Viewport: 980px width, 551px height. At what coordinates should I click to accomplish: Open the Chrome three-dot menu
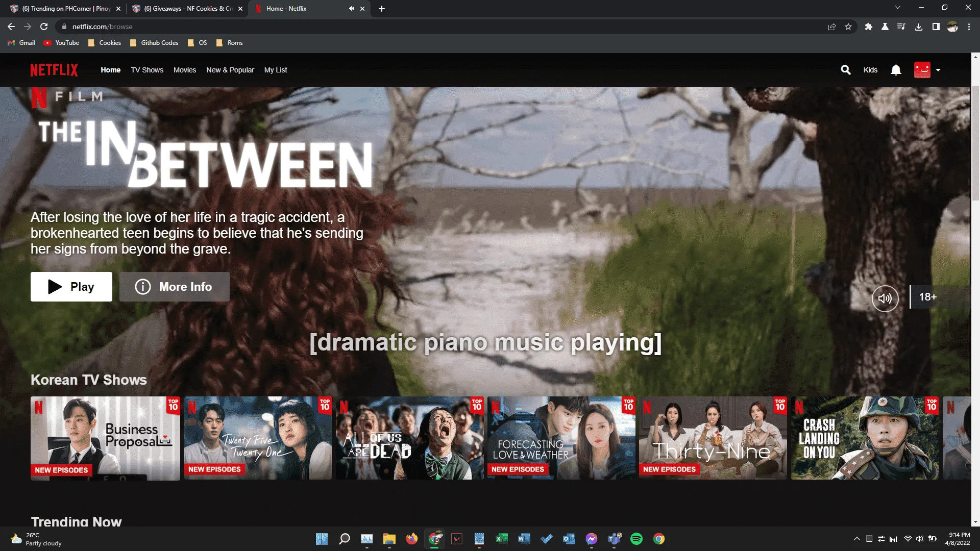point(969,27)
